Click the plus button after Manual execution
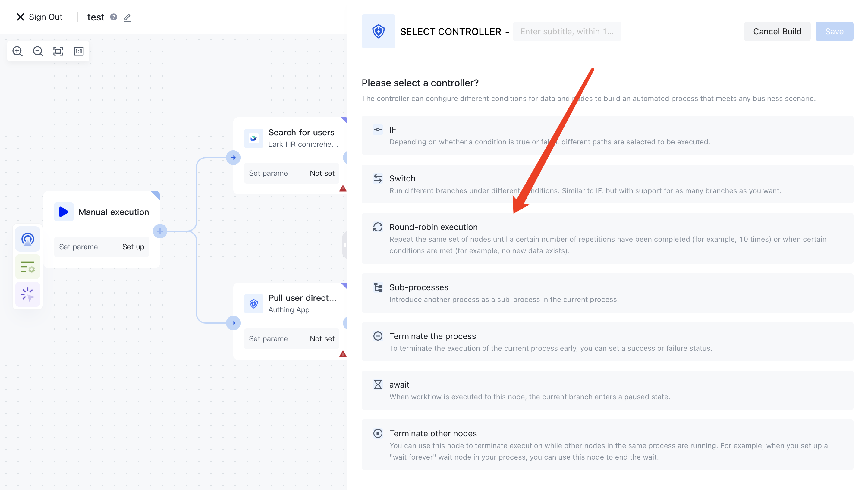Screen dimensions: 868x490 [160, 231]
